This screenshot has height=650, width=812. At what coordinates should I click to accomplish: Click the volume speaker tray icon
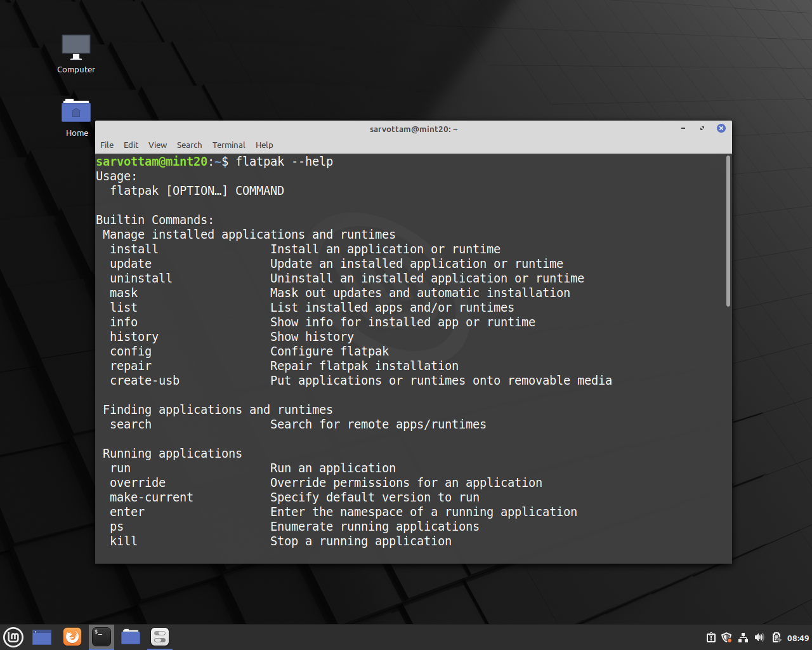click(x=759, y=637)
